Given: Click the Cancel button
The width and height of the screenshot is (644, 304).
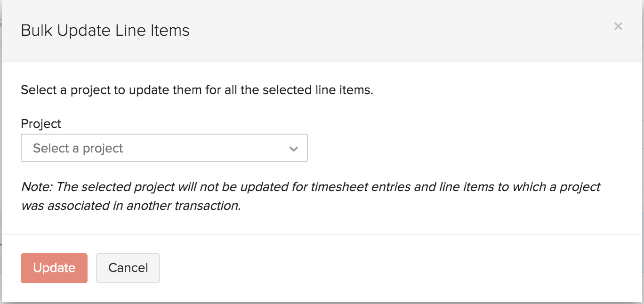Looking at the screenshot, I should pyautogui.click(x=128, y=268).
